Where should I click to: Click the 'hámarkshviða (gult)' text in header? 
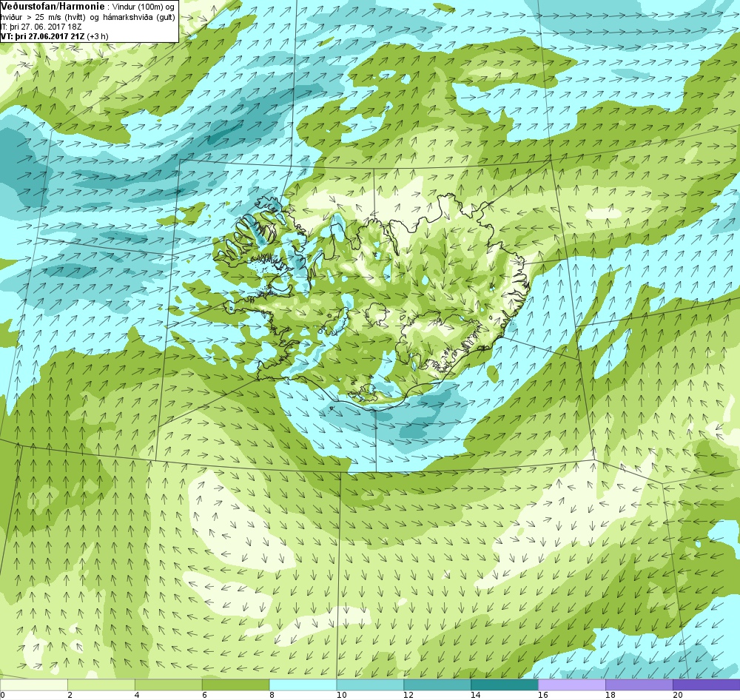pyautogui.click(x=141, y=18)
